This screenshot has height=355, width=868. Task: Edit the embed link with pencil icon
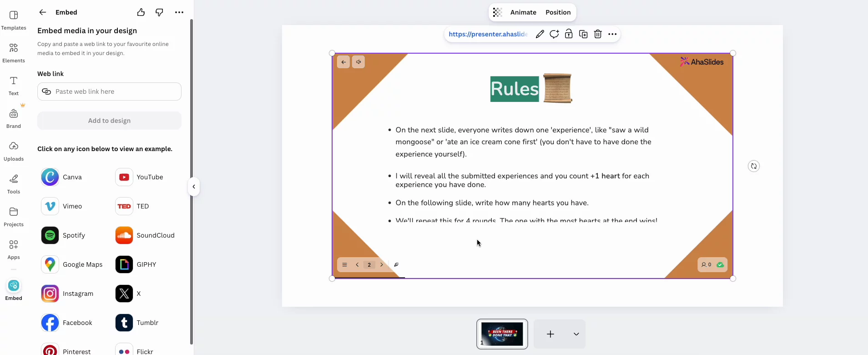pyautogui.click(x=540, y=34)
